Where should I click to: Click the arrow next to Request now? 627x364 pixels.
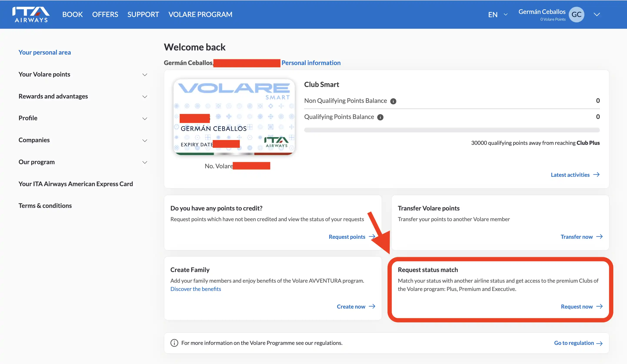coord(599,306)
